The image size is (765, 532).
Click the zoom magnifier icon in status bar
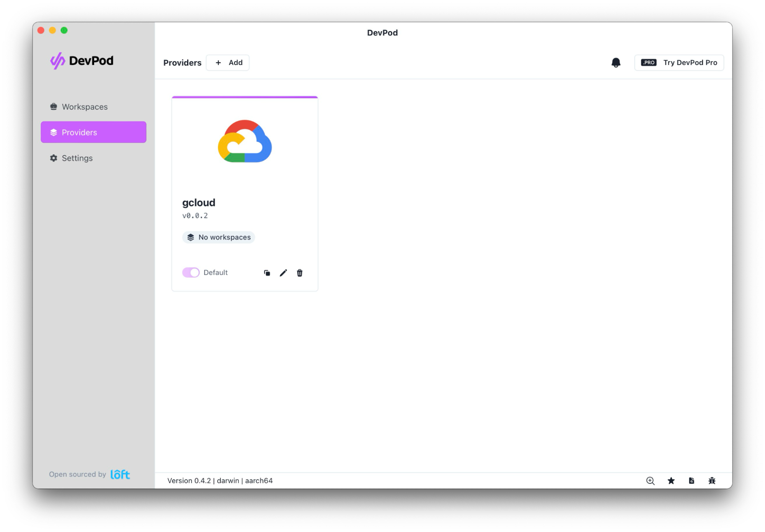650,481
